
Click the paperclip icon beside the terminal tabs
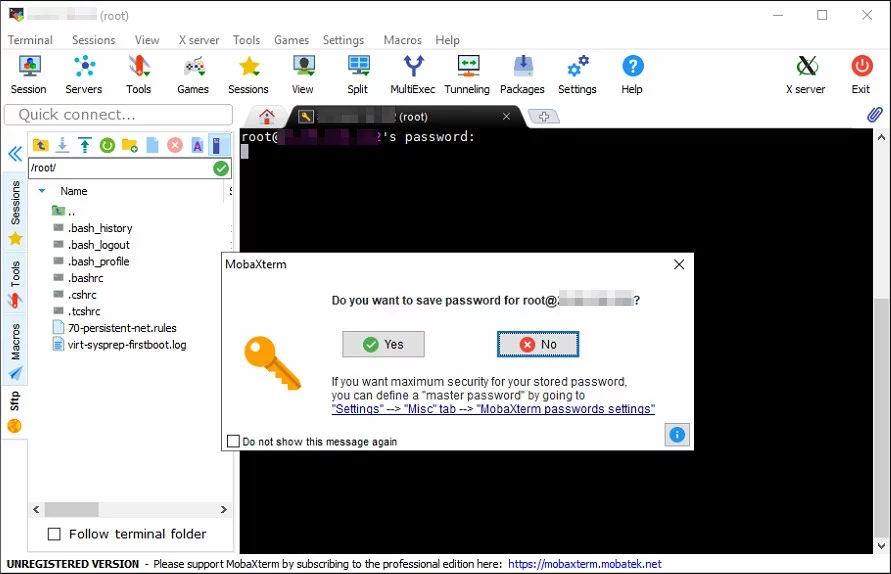[x=875, y=115]
